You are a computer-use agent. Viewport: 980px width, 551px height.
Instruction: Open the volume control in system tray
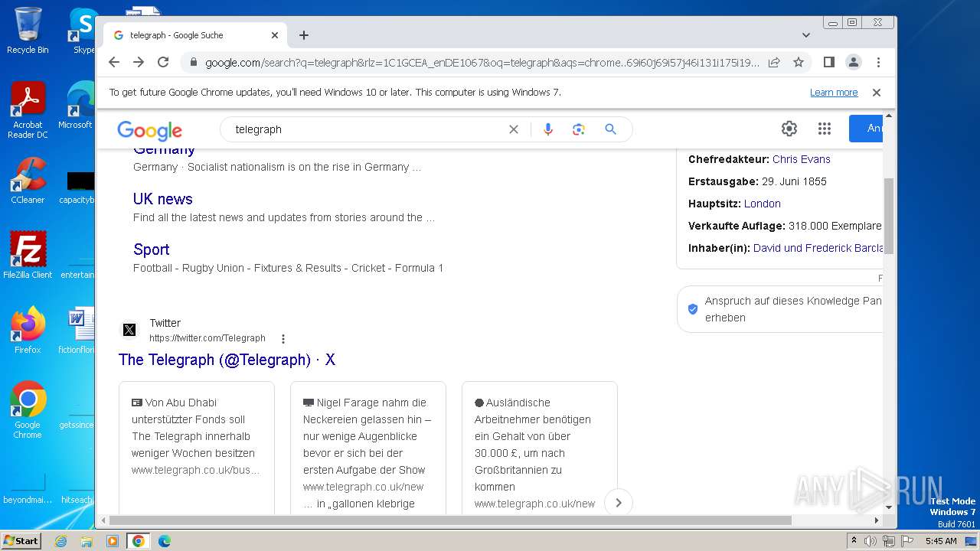click(871, 541)
